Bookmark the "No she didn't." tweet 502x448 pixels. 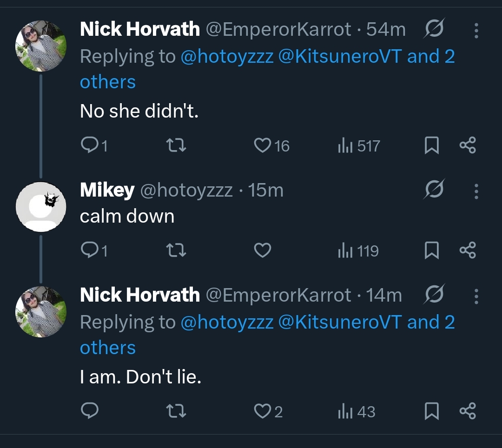432,146
